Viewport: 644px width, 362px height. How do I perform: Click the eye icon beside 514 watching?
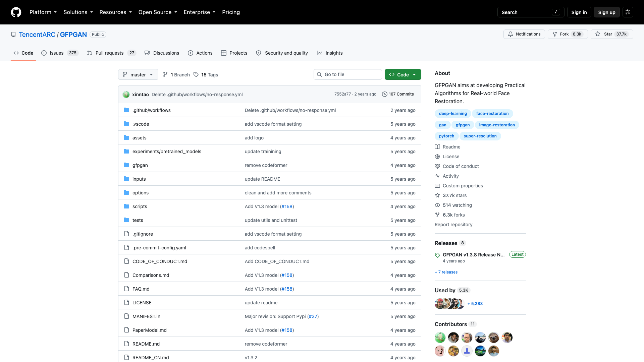coord(437,205)
